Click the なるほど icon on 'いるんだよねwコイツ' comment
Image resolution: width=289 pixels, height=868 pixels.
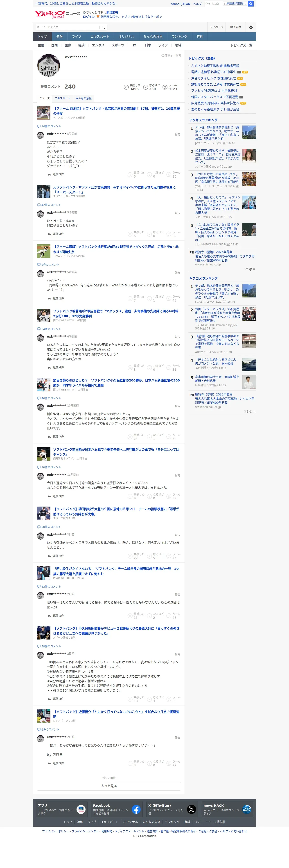[x=149, y=368]
